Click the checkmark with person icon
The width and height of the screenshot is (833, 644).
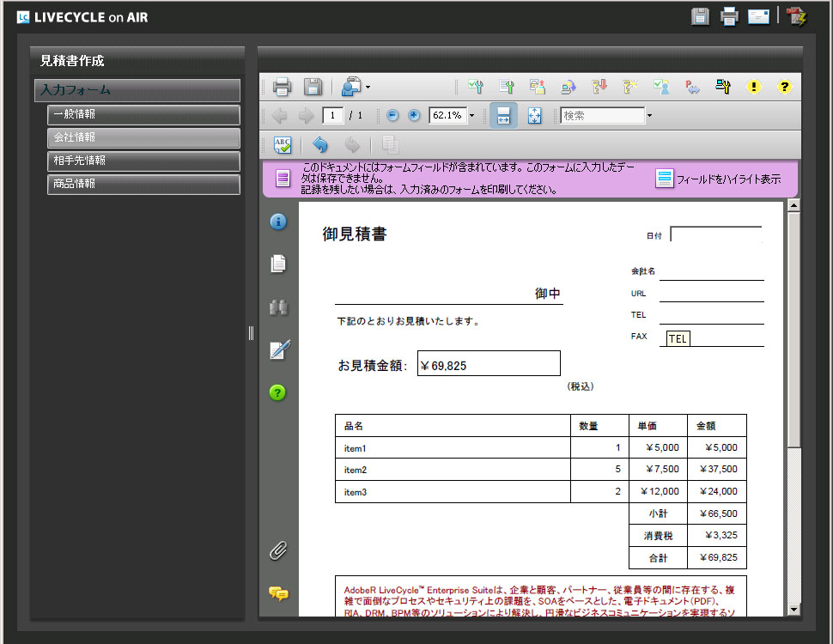pos(661,87)
